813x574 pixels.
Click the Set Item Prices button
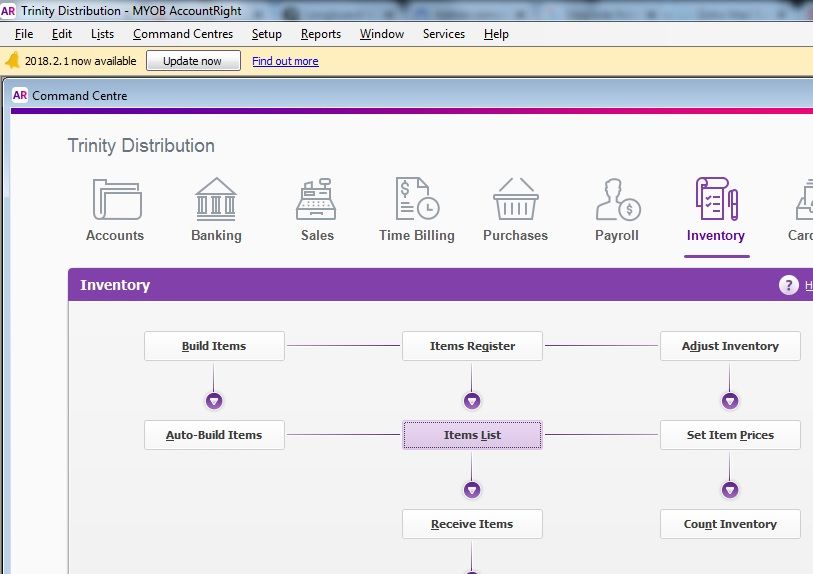coord(730,435)
